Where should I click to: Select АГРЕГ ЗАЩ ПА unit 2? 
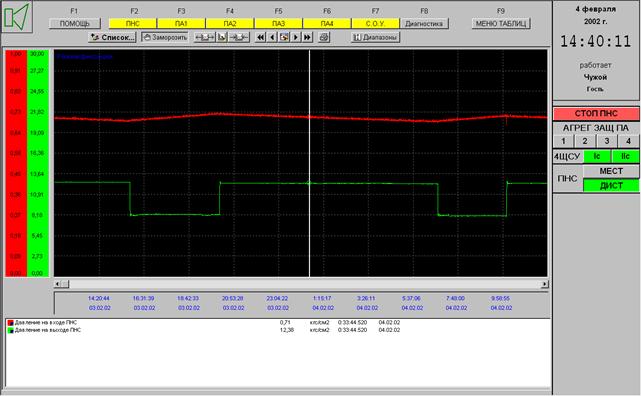pyautogui.click(x=585, y=141)
